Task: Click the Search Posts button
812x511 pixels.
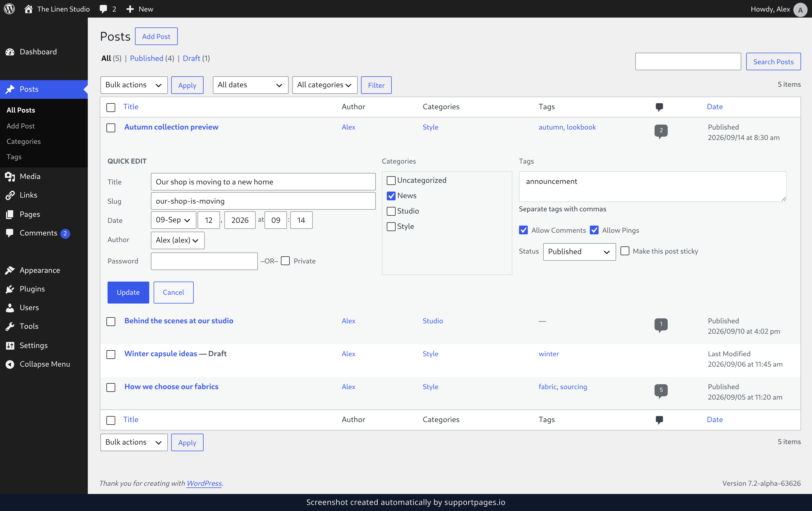Action: 773,62
